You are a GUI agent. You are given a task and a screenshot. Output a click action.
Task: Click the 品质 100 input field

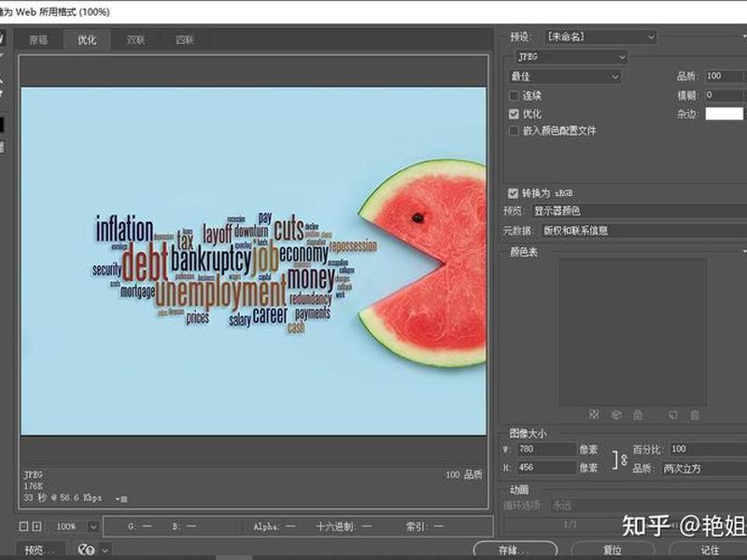pyautogui.click(x=724, y=77)
